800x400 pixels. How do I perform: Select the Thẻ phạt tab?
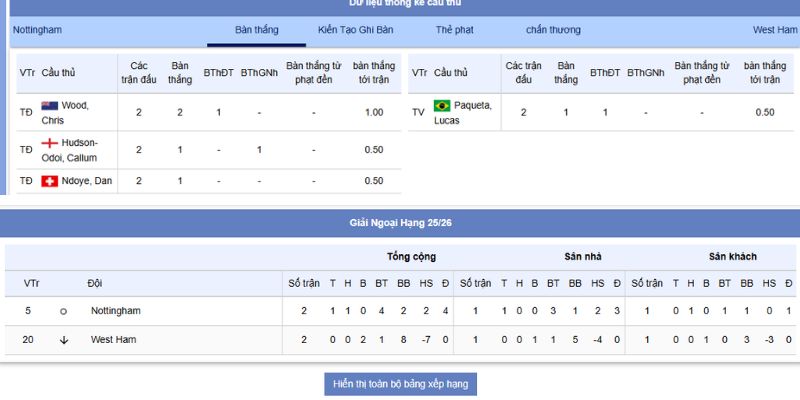point(454,30)
